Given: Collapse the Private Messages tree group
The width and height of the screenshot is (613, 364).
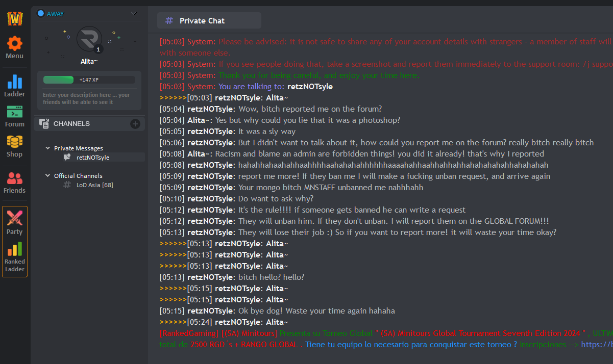Looking at the screenshot, I should click(47, 148).
